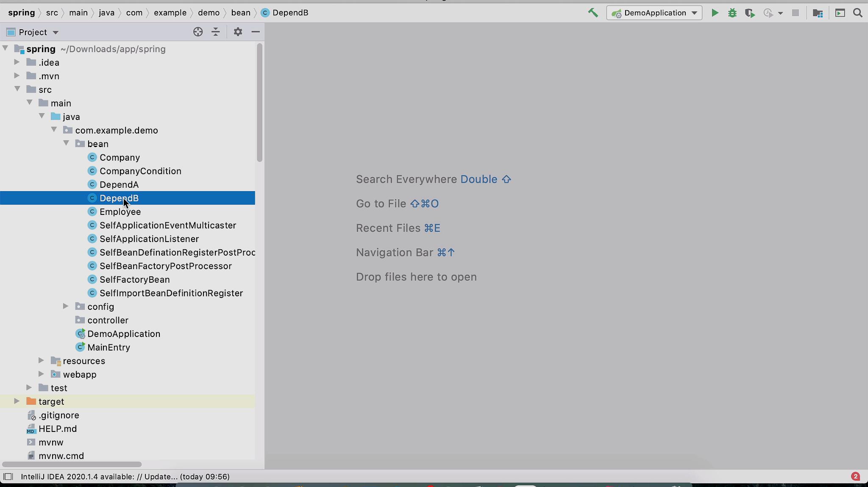This screenshot has height=487, width=868.
Task: Collapse the main folder
Action: pos(30,103)
